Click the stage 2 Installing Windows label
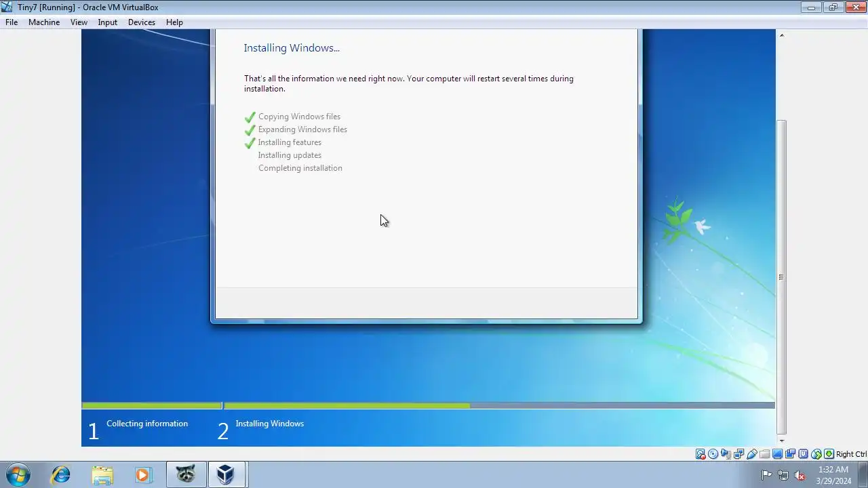Screen dimensions: 868x488 pyautogui.click(x=269, y=424)
